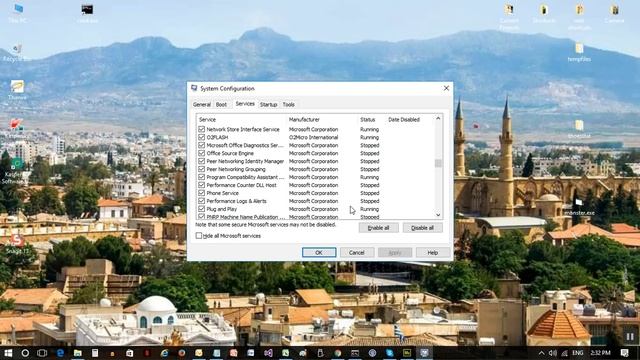The image size is (640, 360).
Task: Uncheck Program Compatibility Assistant service
Action: click(x=201, y=177)
